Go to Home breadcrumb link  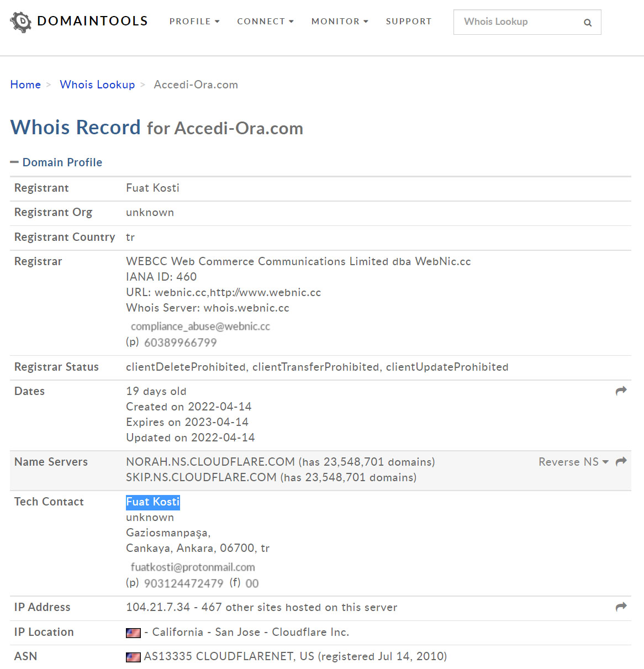(25, 85)
